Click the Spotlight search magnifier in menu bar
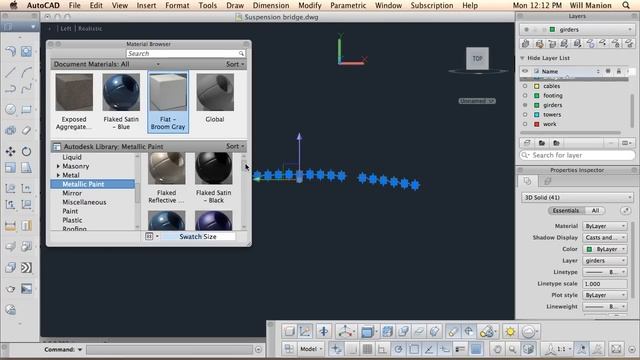Viewport: 640px width, 360px height. [626, 5]
